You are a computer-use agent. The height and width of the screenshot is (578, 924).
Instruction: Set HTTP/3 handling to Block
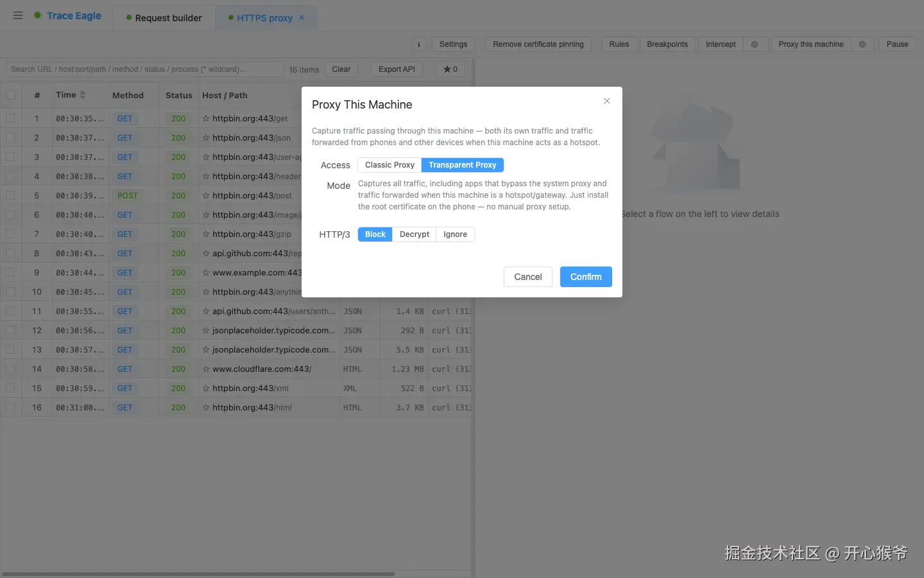pos(375,234)
